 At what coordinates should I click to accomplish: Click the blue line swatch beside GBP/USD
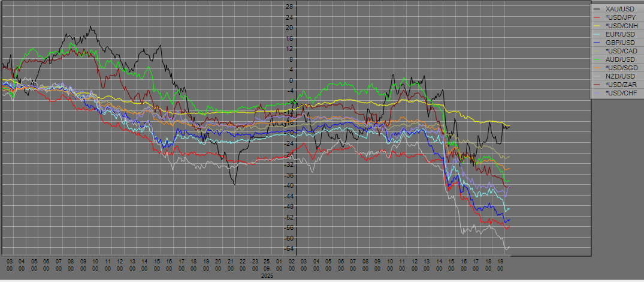coord(597,43)
